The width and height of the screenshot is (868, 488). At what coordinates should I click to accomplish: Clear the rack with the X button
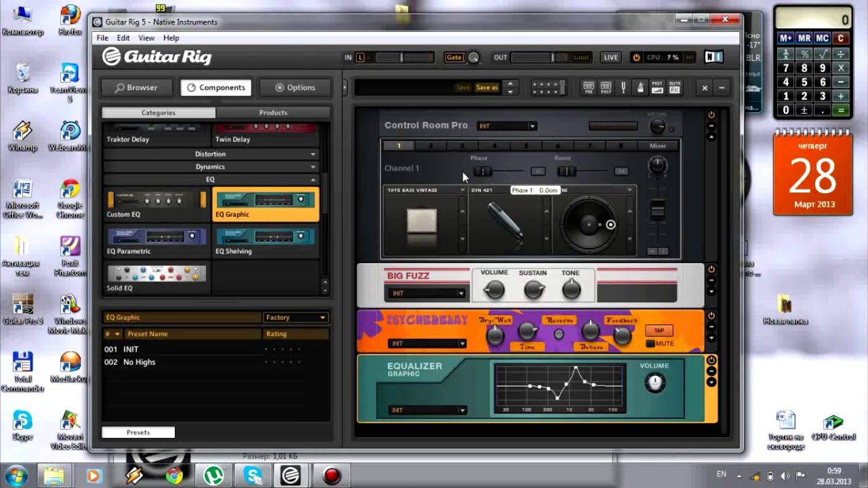[x=705, y=87]
